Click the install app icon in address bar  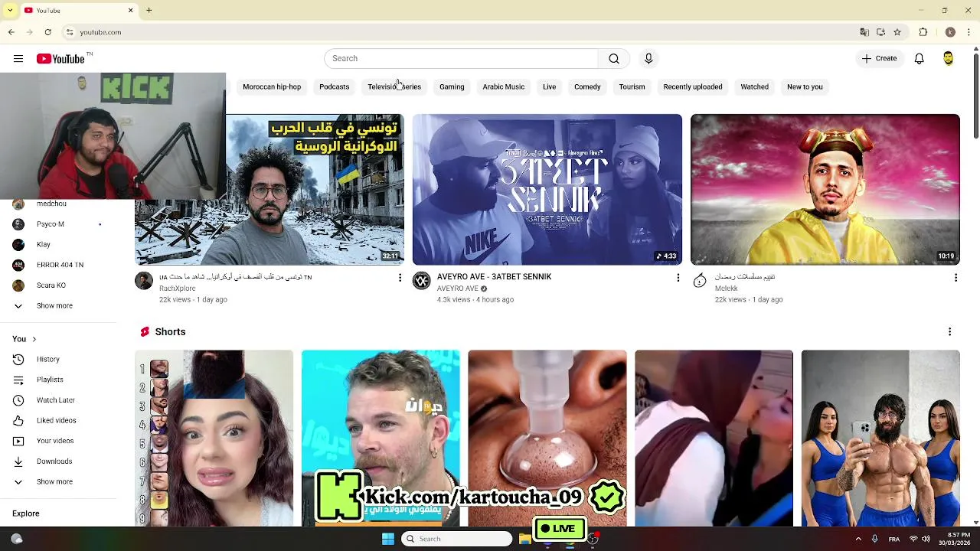pos(880,32)
